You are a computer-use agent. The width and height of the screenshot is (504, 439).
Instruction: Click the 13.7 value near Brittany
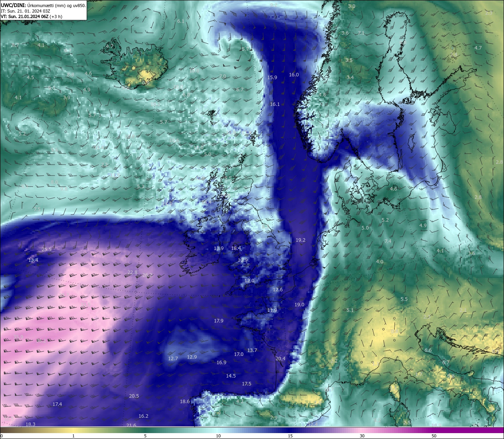(x=252, y=350)
